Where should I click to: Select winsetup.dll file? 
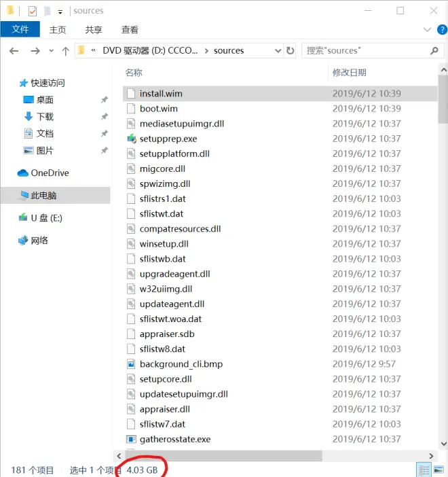164,244
